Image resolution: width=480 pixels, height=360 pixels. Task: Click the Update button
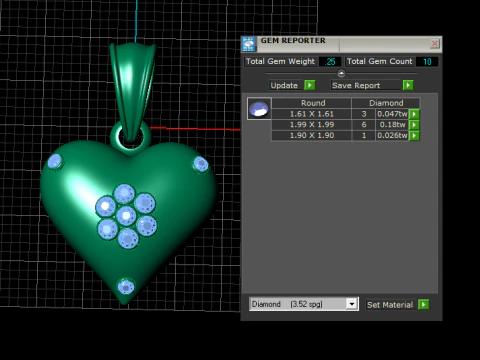286,85
